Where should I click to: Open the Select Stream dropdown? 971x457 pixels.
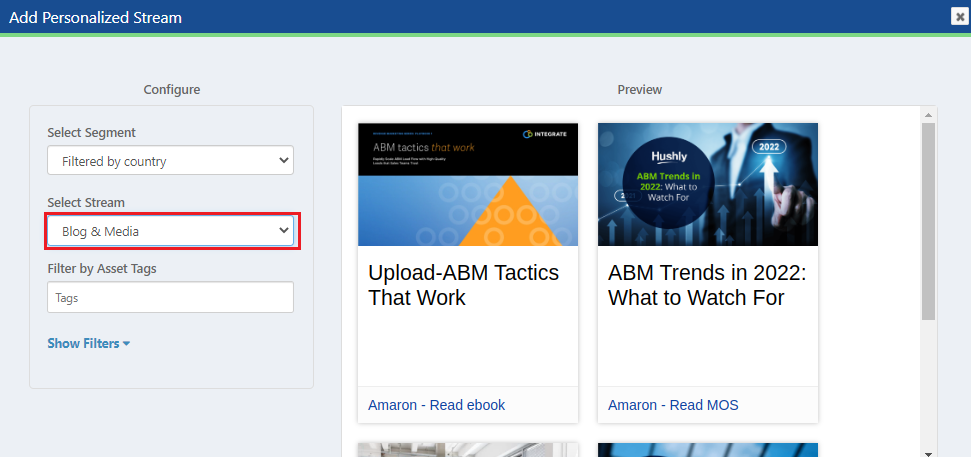170,231
